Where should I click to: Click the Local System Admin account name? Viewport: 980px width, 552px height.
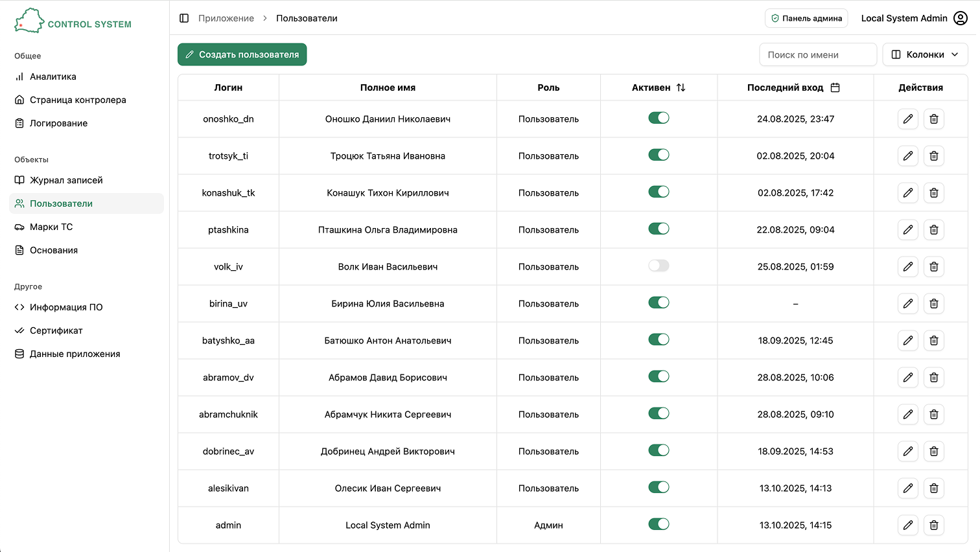click(904, 18)
